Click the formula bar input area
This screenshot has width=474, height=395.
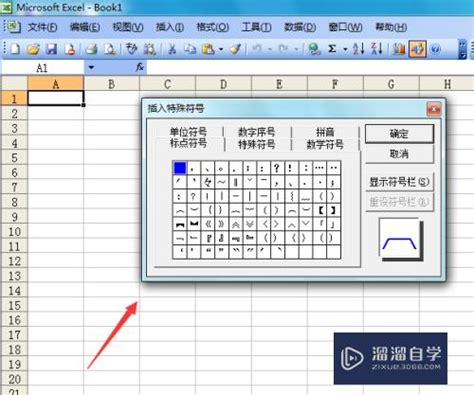coord(310,68)
